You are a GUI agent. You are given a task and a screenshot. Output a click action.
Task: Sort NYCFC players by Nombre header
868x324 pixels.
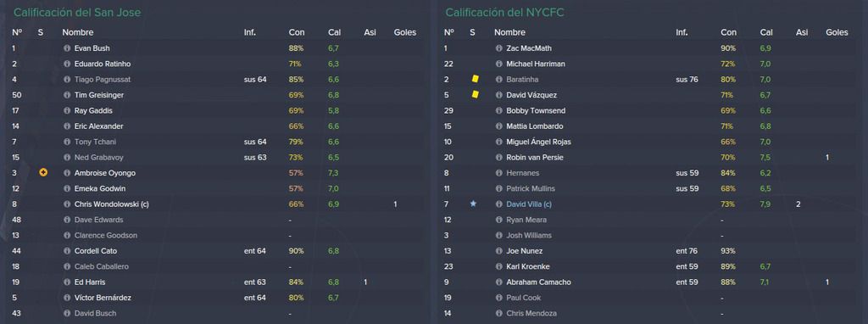tap(509, 33)
